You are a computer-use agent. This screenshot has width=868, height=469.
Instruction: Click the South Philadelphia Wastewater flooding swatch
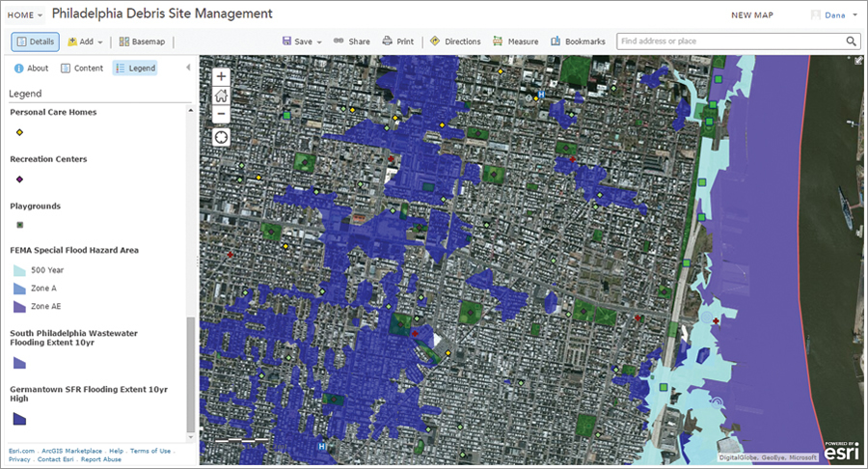tap(19, 363)
